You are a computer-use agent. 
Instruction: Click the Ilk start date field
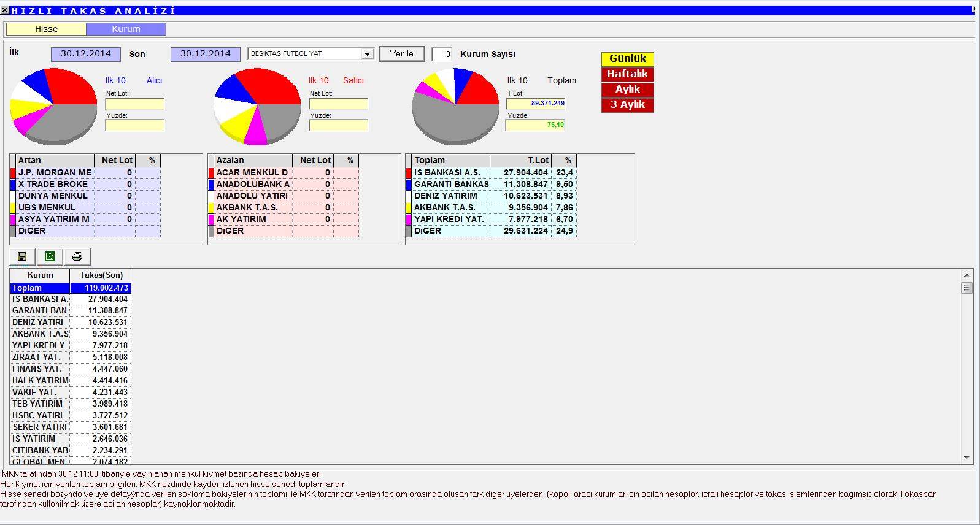[86, 54]
